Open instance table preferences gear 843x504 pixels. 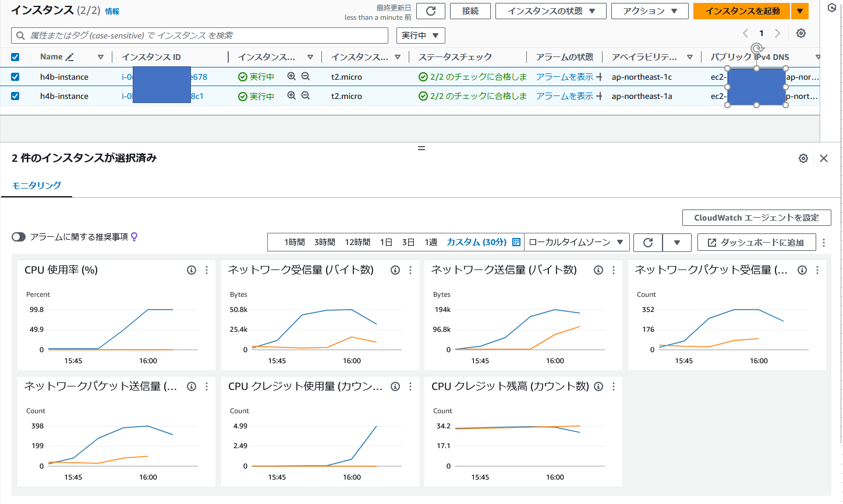801,33
